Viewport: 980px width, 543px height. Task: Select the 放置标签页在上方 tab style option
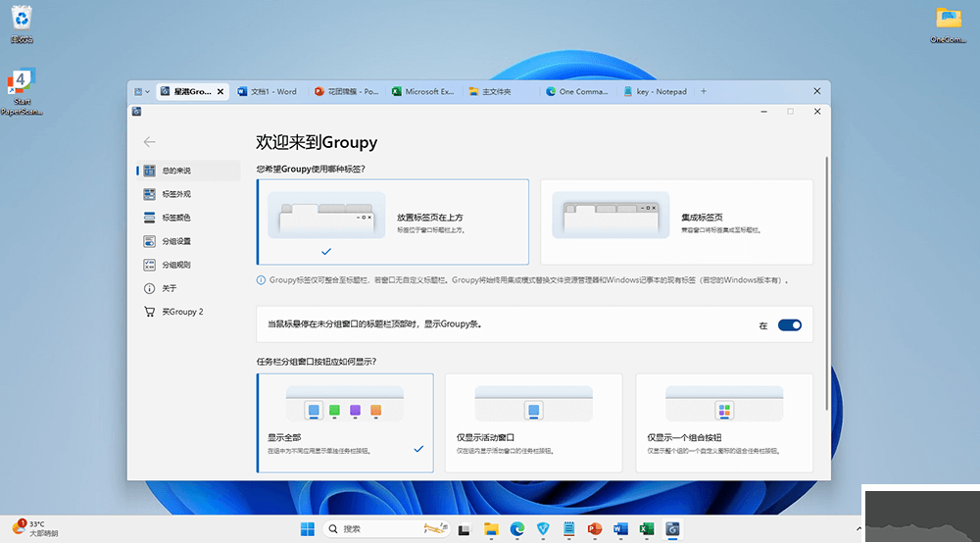393,222
